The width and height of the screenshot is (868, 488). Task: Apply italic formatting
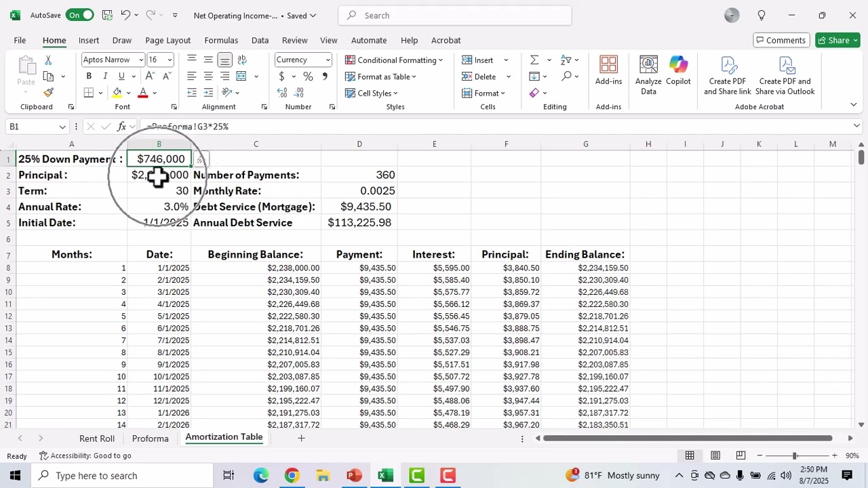(105, 76)
